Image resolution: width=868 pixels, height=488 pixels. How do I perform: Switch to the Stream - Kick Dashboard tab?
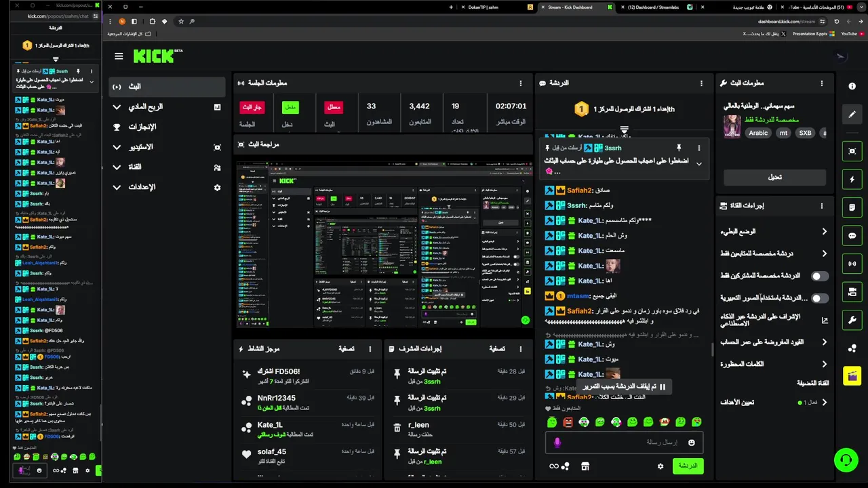click(575, 7)
